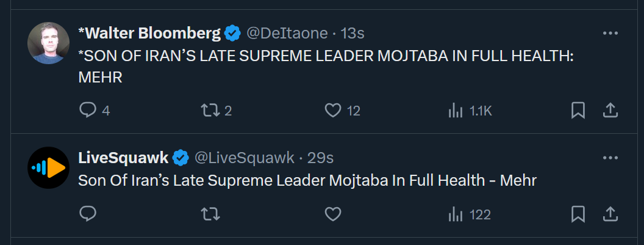
Task: Open the @DeItaone handle link
Action: tap(287, 33)
